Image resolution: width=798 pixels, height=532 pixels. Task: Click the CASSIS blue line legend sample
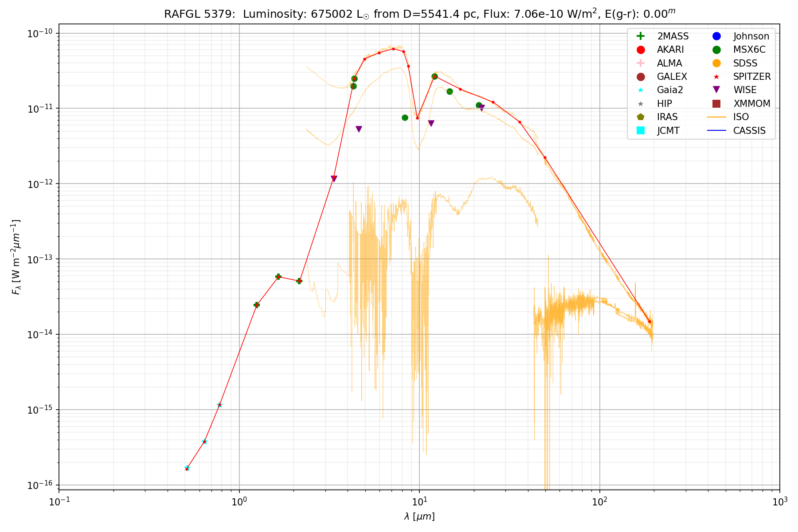tap(716, 130)
